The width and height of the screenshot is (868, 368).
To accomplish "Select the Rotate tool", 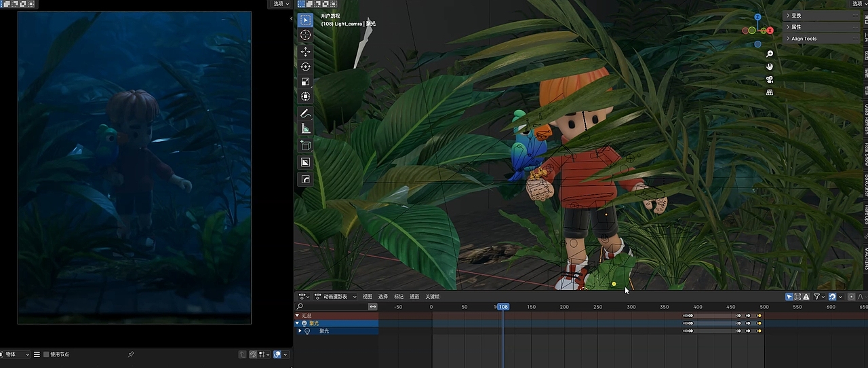I will [305, 67].
